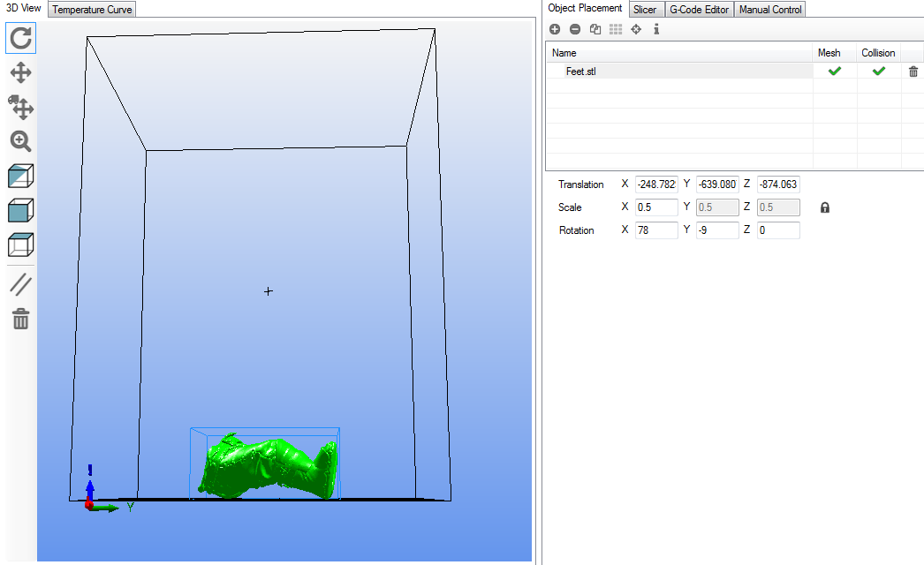Viewport: 924px width, 565px height.
Task: Open the Slicer tab
Action: pyautogui.click(x=645, y=9)
